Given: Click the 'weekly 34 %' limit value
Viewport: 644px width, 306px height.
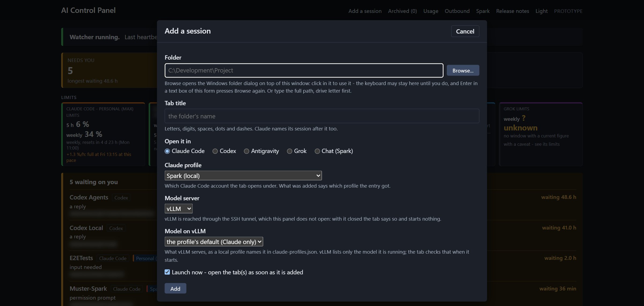Looking at the screenshot, I should (84, 134).
